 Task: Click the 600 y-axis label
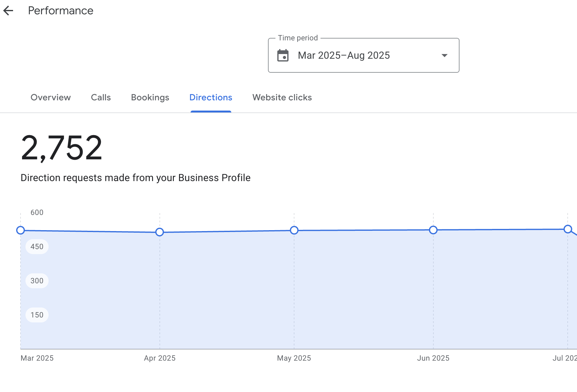coord(37,212)
